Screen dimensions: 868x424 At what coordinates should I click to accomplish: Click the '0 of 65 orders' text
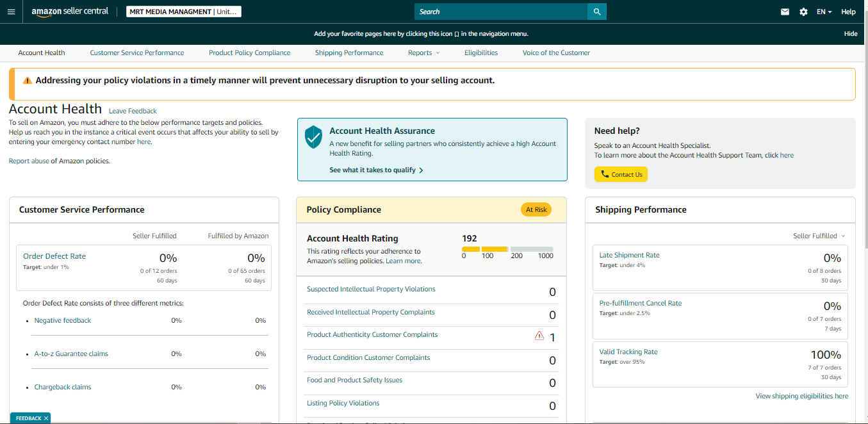(x=247, y=271)
